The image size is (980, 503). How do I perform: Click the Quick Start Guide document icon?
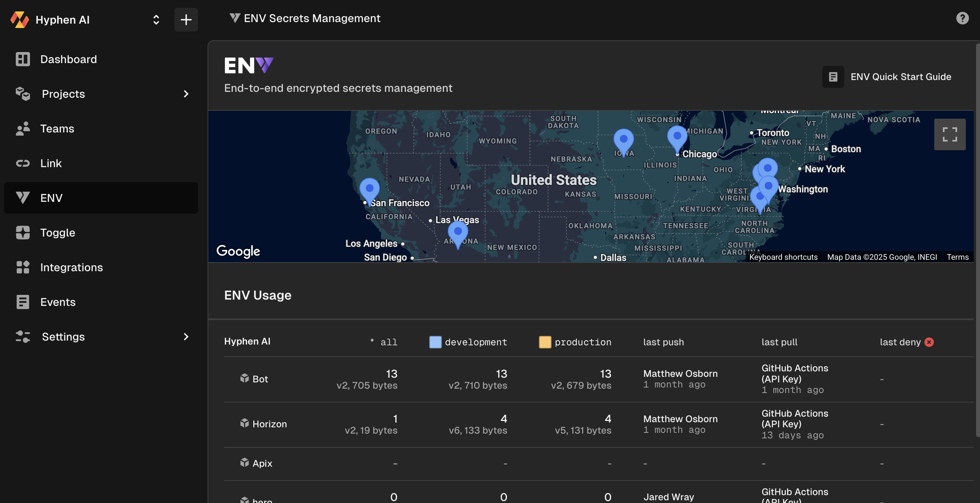tap(833, 77)
